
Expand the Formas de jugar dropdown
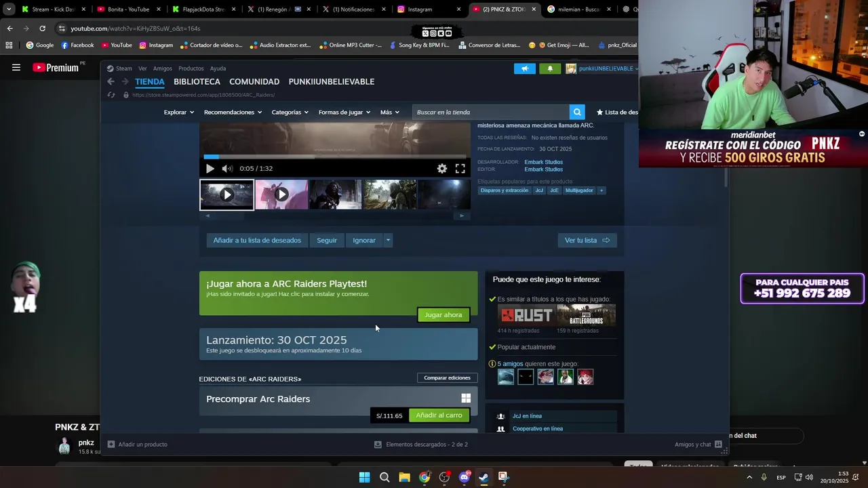[x=344, y=113]
